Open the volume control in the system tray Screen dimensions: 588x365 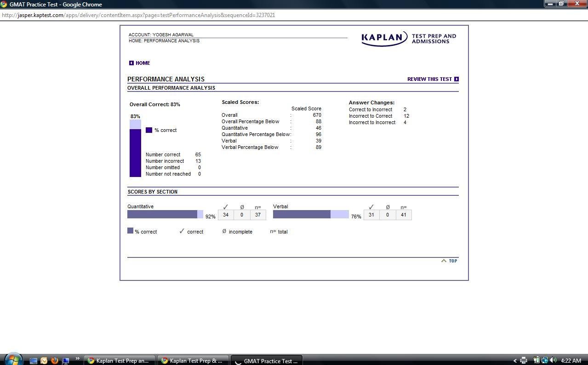[x=552, y=360]
